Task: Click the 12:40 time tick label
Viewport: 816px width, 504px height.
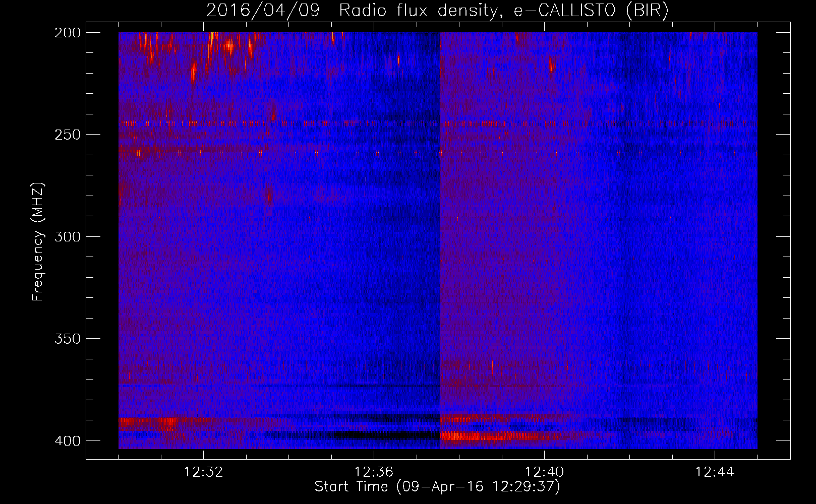Action: (x=544, y=472)
